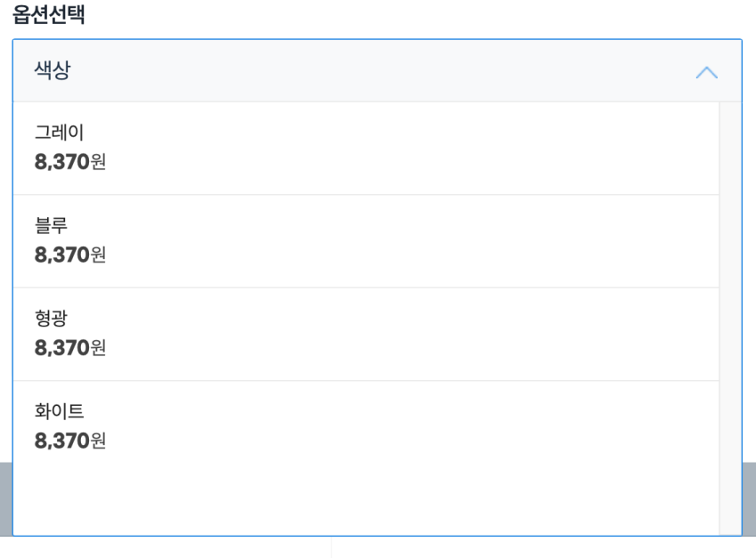756x558 pixels.
Task: Click the empty right side of the 그레이 row
Action: (x=534, y=148)
